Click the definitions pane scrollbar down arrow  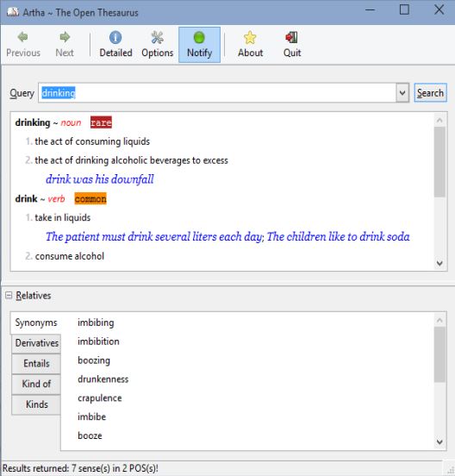pos(439,263)
